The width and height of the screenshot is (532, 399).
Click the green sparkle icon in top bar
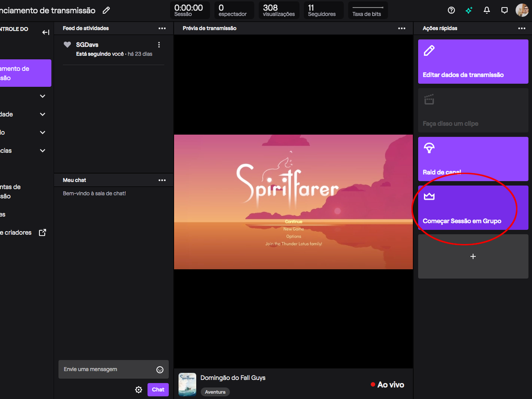pyautogui.click(x=469, y=10)
